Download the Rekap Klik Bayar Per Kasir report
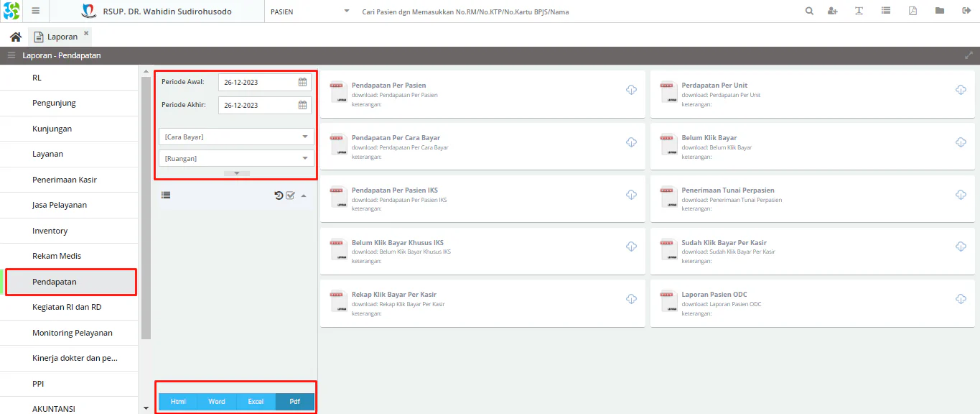Viewport: 980px width, 414px height. [631, 299]
